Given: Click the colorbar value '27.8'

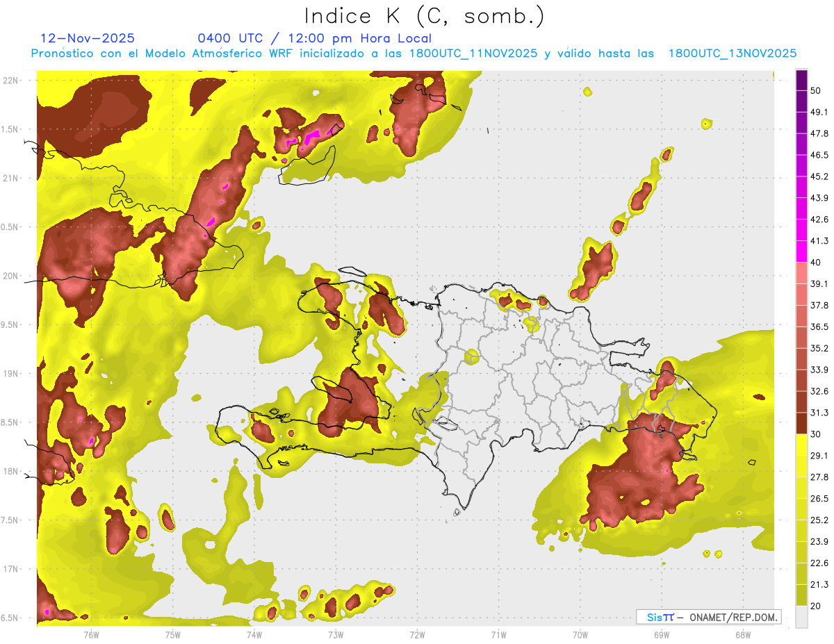Looking at the screenshot, I should pyautogui.click(x=820, y=477).
